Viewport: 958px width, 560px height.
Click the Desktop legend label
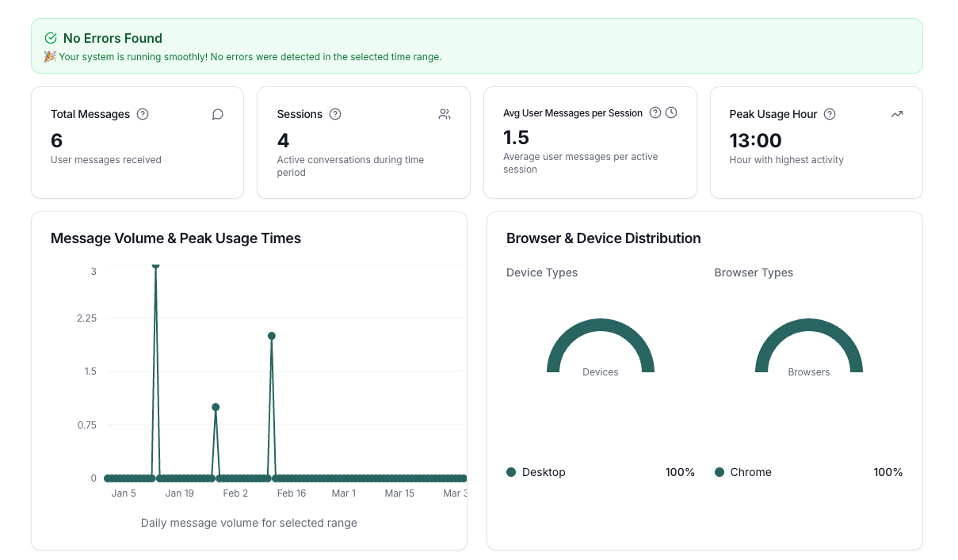click(x=544, y=472)
